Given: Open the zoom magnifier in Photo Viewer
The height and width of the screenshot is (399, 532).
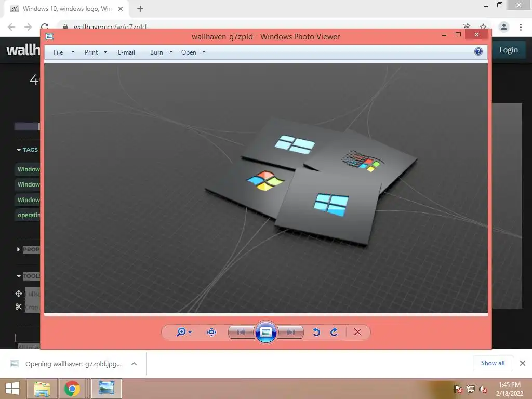Looking at the screenshot, I should pyautogui.click(x=181, y=332).
